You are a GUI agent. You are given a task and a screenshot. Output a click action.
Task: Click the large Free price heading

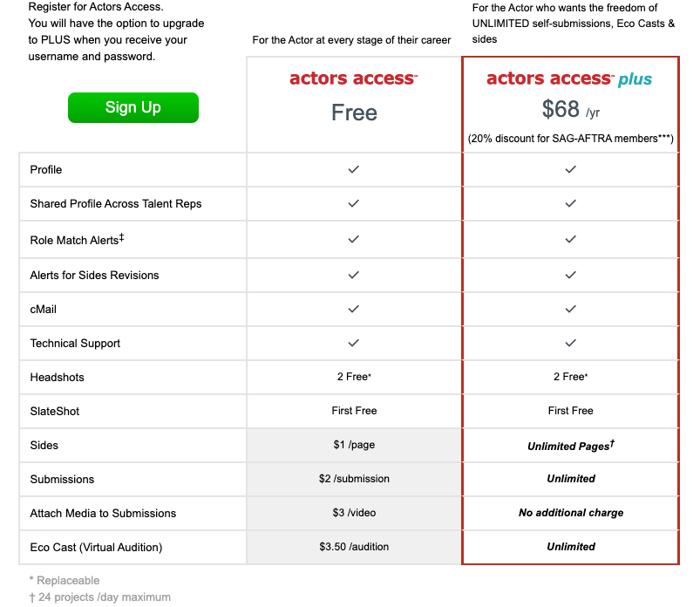pyautogui.click(x=354, y=113)
